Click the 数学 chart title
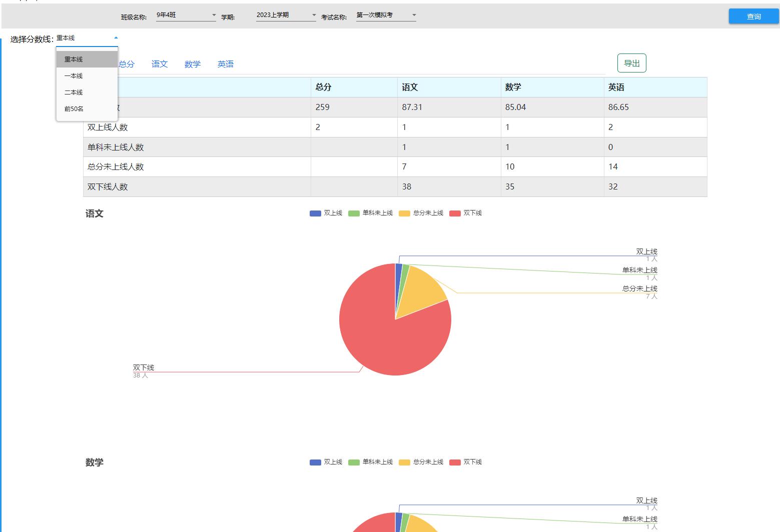 95,462
